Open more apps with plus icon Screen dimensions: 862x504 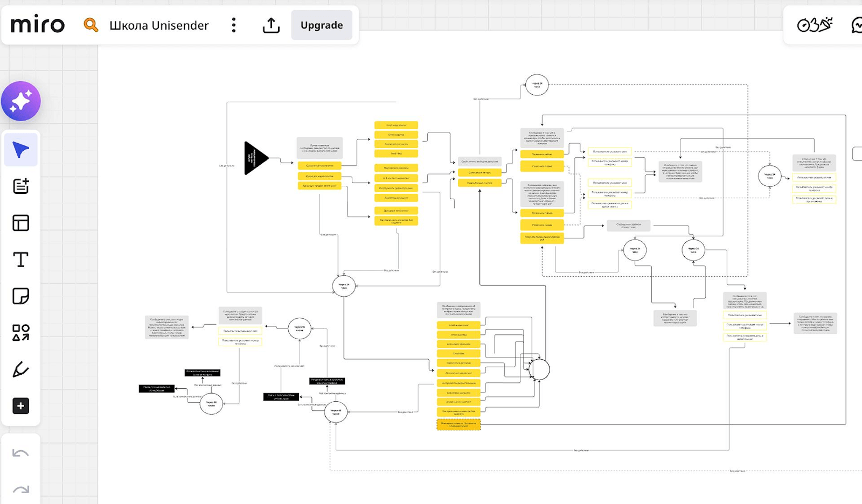21,406
